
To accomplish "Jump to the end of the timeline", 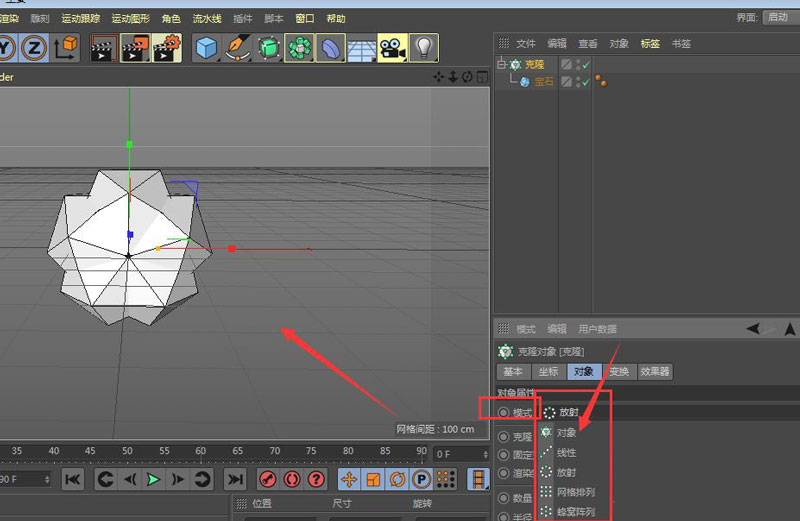I will click(x=234, y=480).
